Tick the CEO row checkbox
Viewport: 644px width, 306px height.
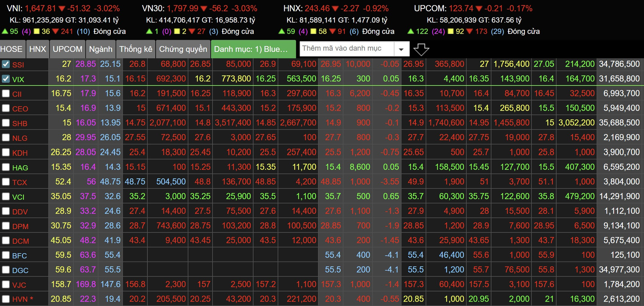pyautogui.click(x=6, y=108)
